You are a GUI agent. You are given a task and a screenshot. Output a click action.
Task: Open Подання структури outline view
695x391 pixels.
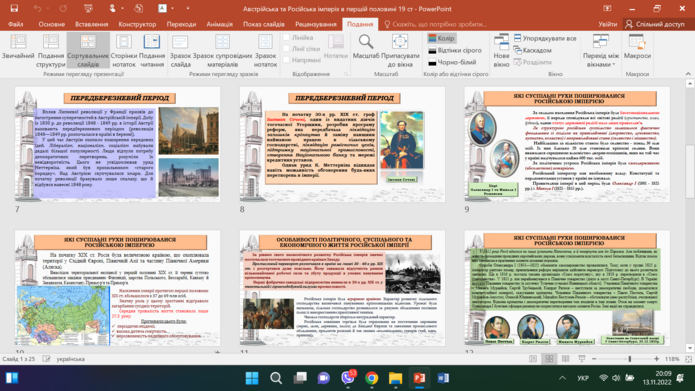tap(51, 51)
